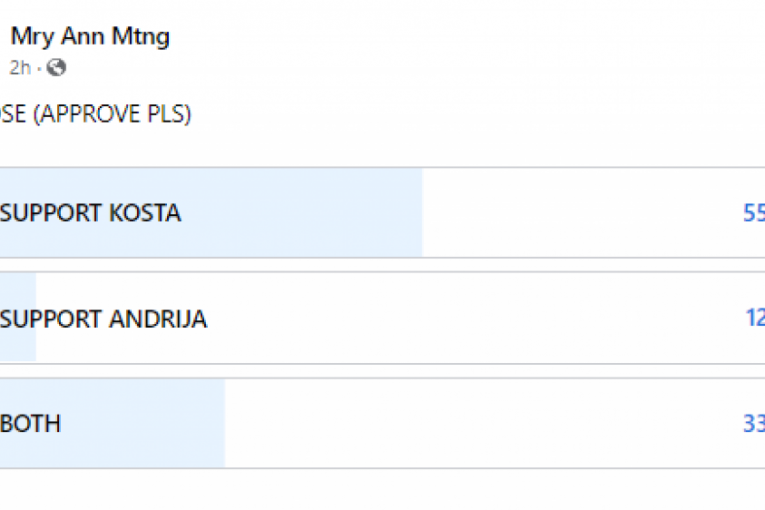
Task: Click the globe public-audience icon
Action: pyautogui.click(x=57, y=68)
